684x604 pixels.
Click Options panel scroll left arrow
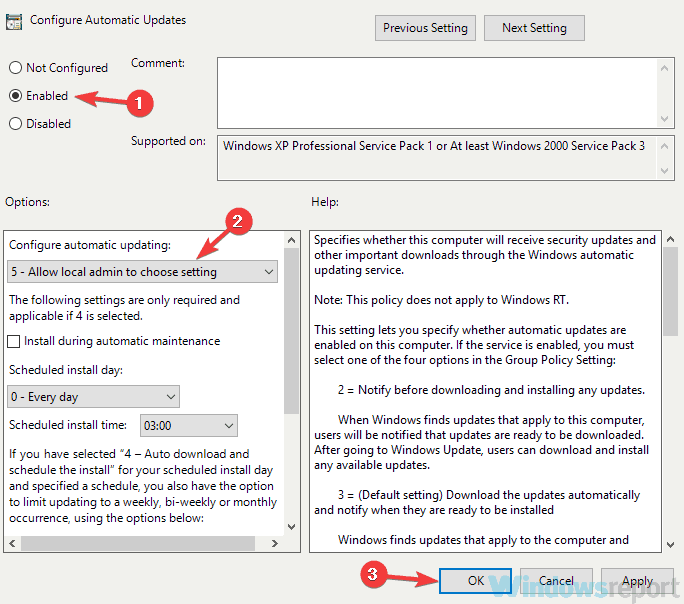point(12,543)
